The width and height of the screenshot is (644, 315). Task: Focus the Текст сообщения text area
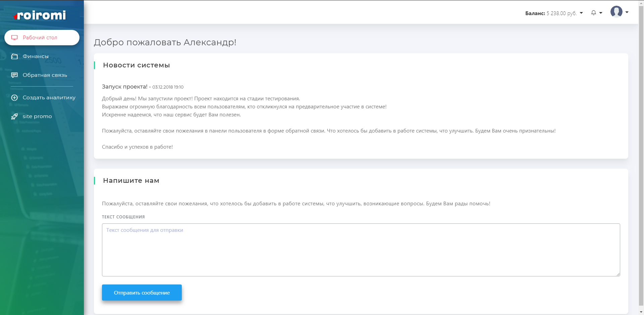[x=361, y=250]
